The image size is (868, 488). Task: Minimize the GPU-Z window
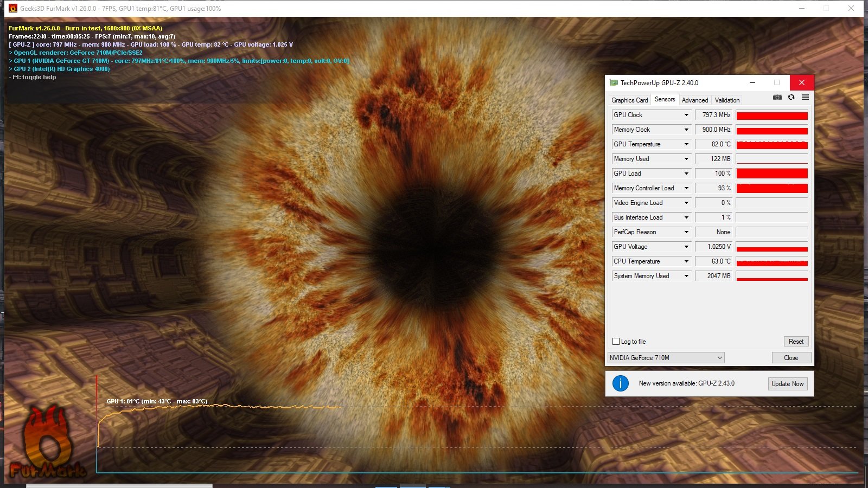pyautogui.click(x=752, y=83)
